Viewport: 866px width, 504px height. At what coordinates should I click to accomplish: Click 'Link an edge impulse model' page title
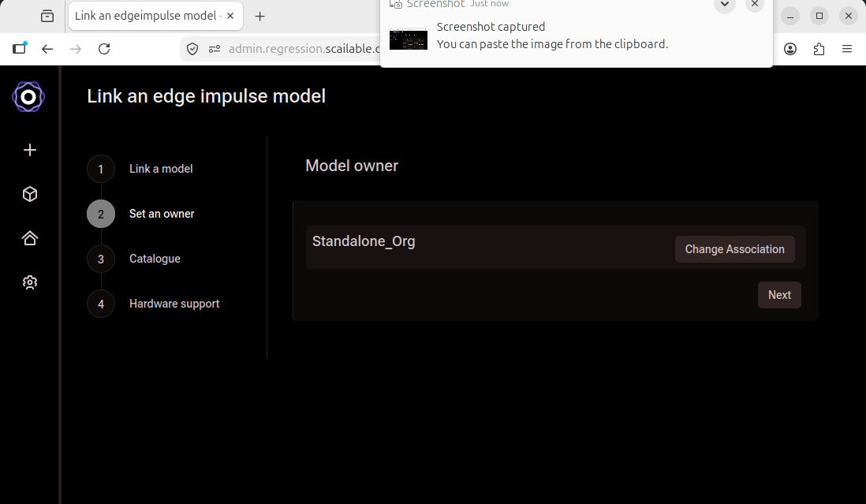206,96
